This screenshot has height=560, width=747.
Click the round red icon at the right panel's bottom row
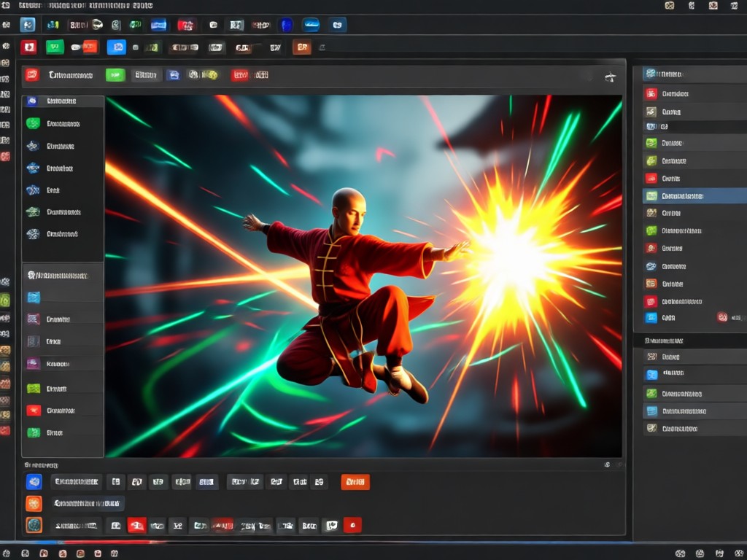[x=722, y=317]
